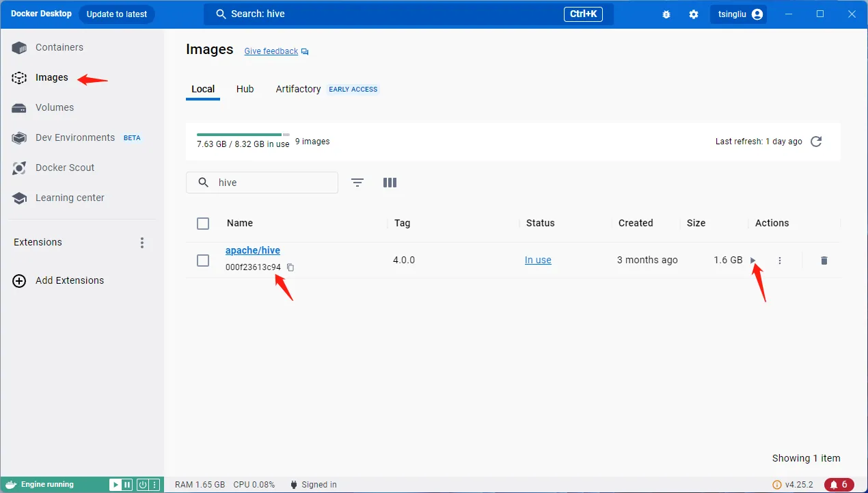Open more actions menu for apache/hive
The height and width of the screenshot is (493, 868).
[x=780, y=261]
